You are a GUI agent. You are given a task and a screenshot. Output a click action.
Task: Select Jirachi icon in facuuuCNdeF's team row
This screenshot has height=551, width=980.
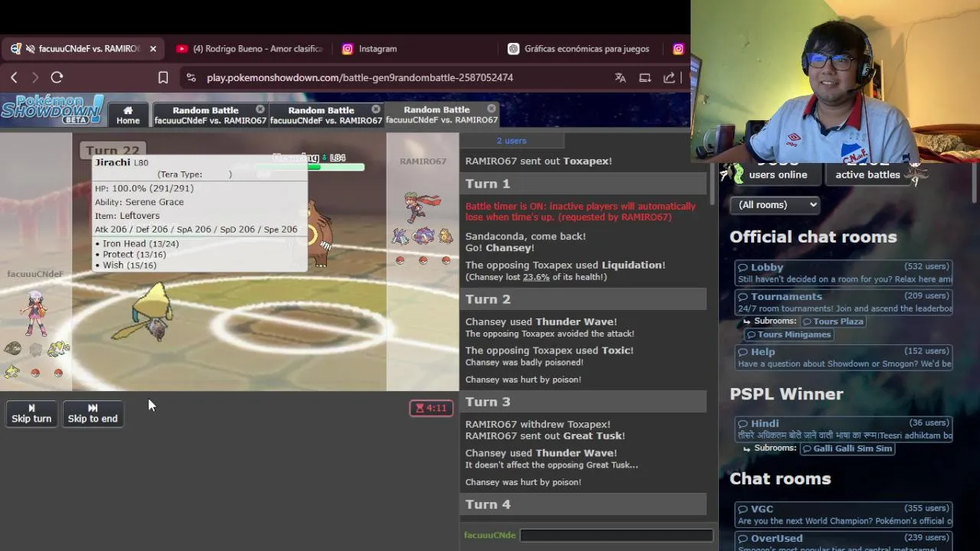11,372
